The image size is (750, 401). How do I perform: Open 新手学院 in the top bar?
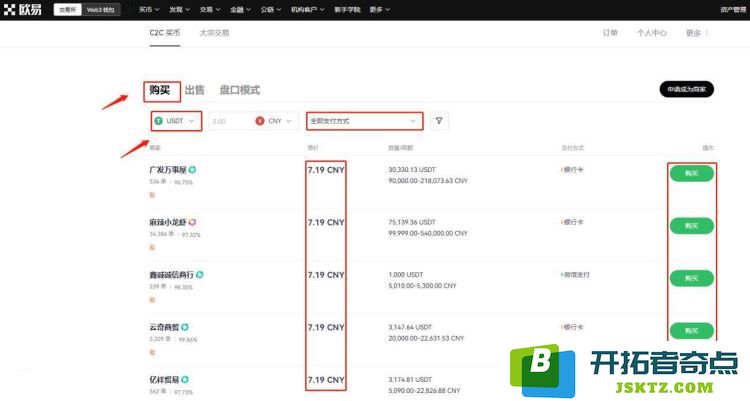pos(347,10)
